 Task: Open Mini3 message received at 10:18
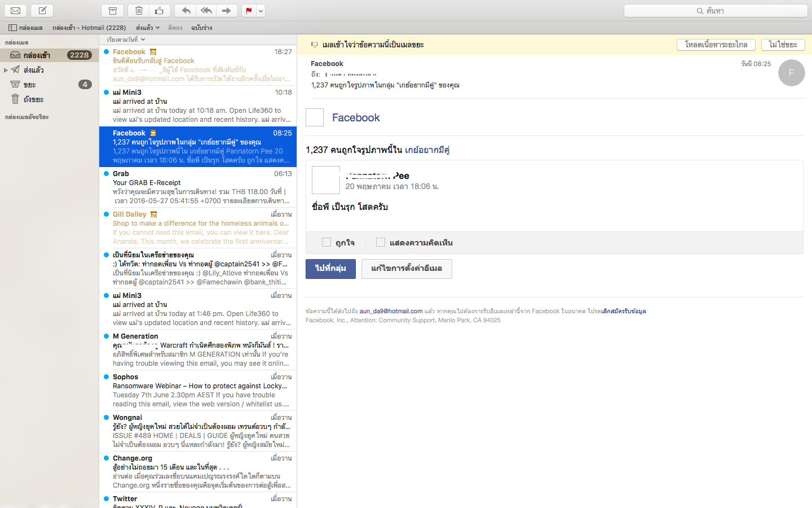click(x=198, y=106)
